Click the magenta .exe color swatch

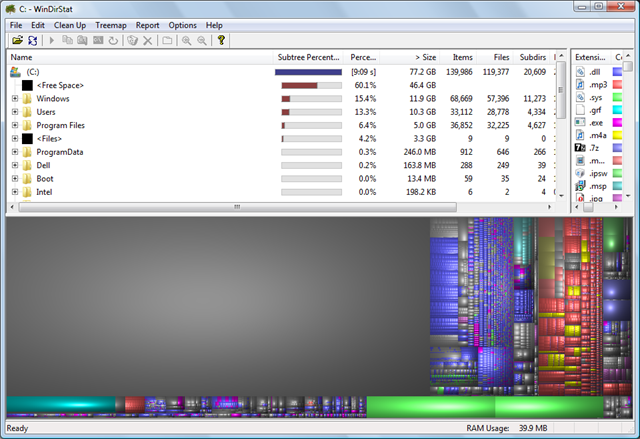618,122
